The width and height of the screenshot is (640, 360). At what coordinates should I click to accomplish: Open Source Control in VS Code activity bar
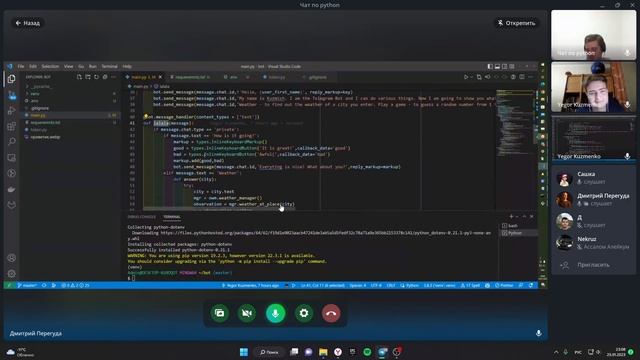tap(11, 95)
